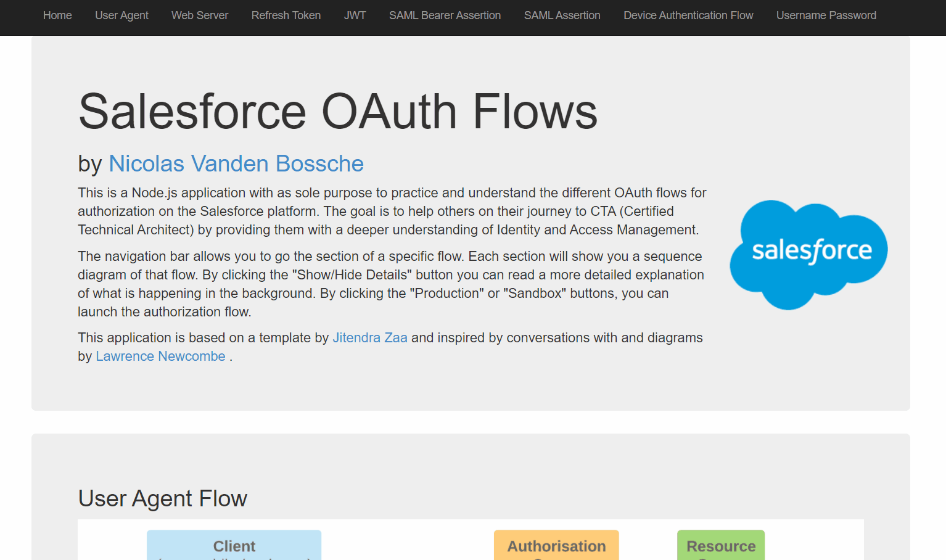Image resolution: width=946 pixels, height=560 pixels.
Task: Click paragraph starting "The navigation bar allows"
Action: tap(391, 284)
